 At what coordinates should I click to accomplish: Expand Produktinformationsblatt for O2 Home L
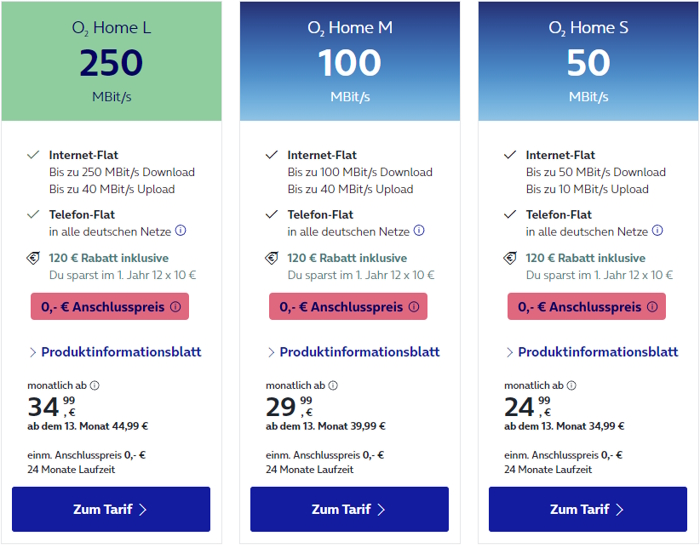(x=115, y=352)
